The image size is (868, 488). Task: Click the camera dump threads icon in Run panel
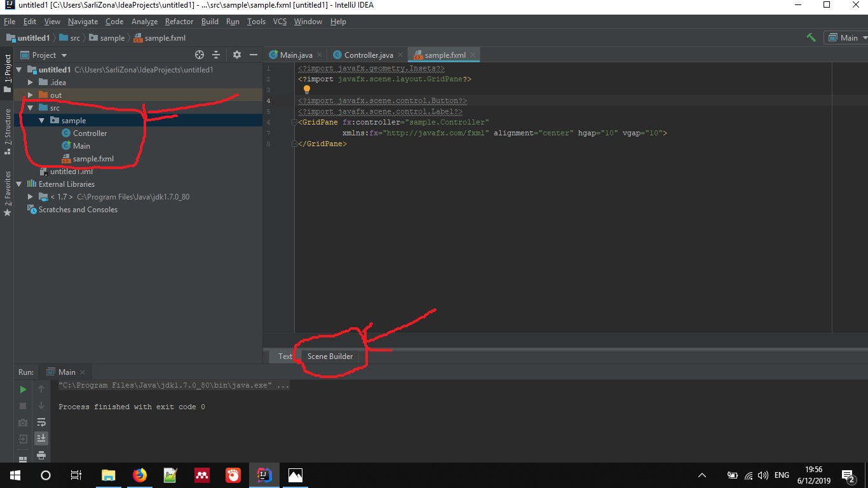click(23, 423)
